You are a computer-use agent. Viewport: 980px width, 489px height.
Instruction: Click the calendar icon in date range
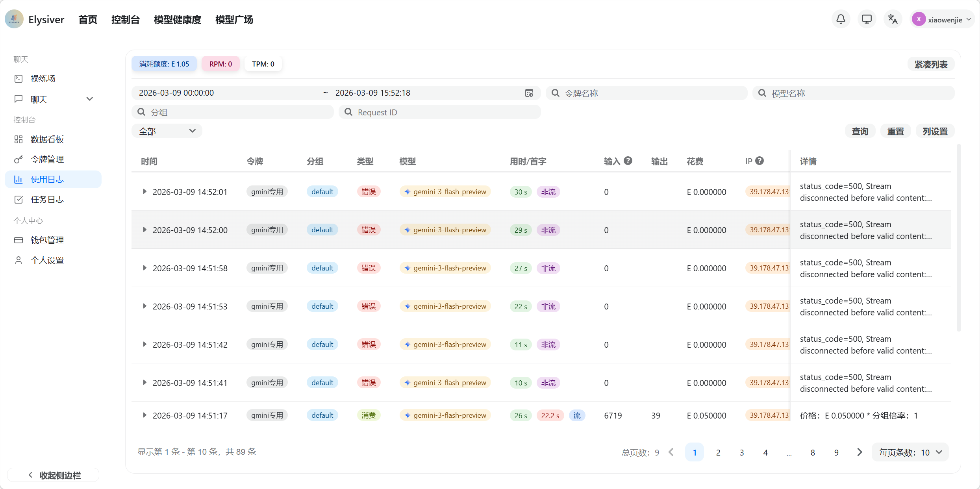529,93
